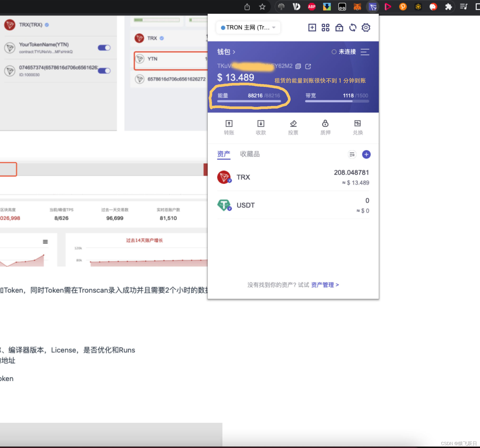Viewport: 480px width, 448px height.
Task: Click the 96,699 daily transactions value
Action: [115, 218]
